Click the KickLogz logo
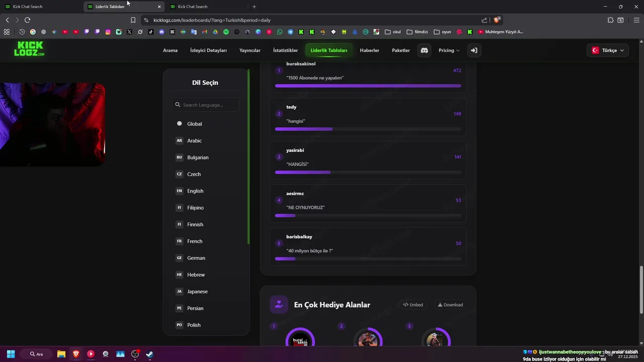Viewport: 644px width, 362px height. [x=29, y=49]
